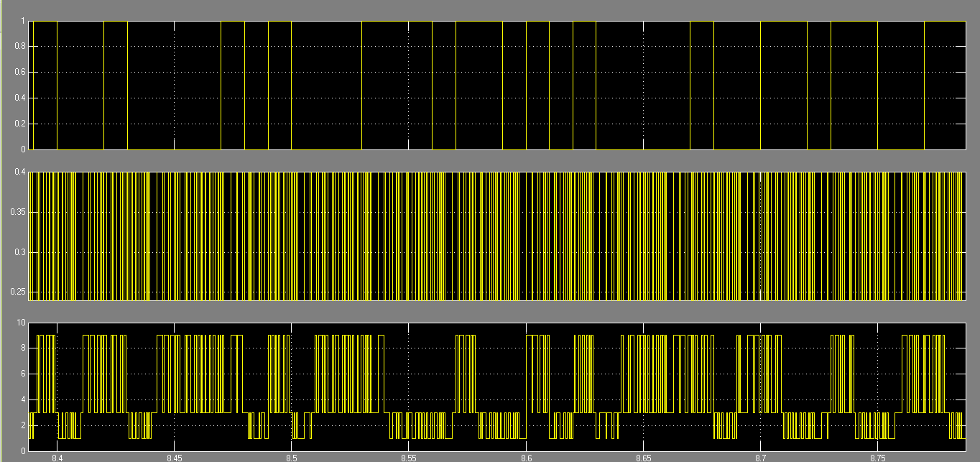This screenshot has height=462, width=980.
Task: Select the 8.65 time-axis tick label
Action: pyautogui.click(x=644, y=458)
